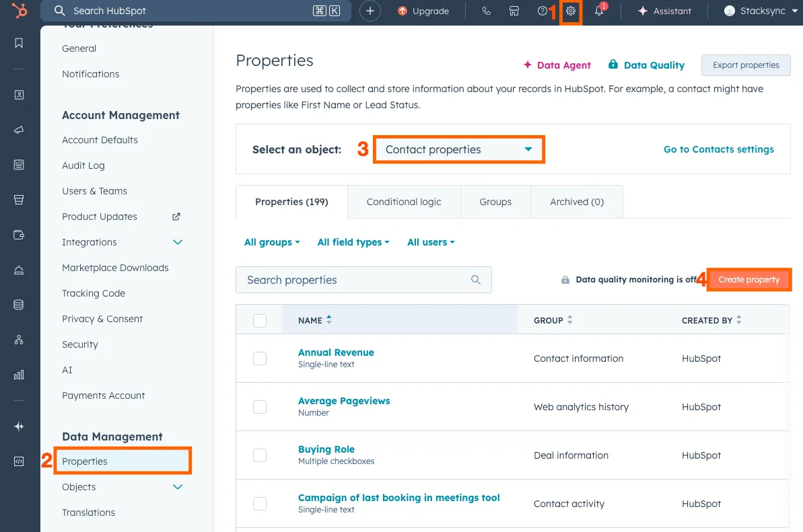Open the Reporting bar chart icon

click(x=19, y=375)
